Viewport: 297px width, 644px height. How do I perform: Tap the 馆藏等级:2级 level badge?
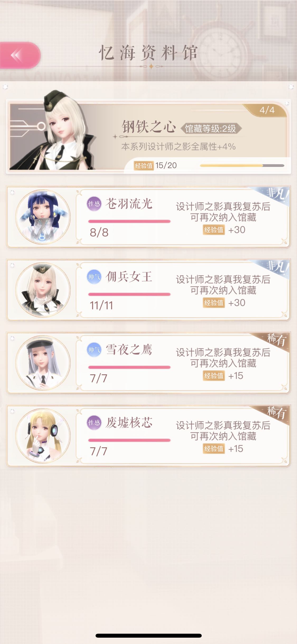click(211, 129)
